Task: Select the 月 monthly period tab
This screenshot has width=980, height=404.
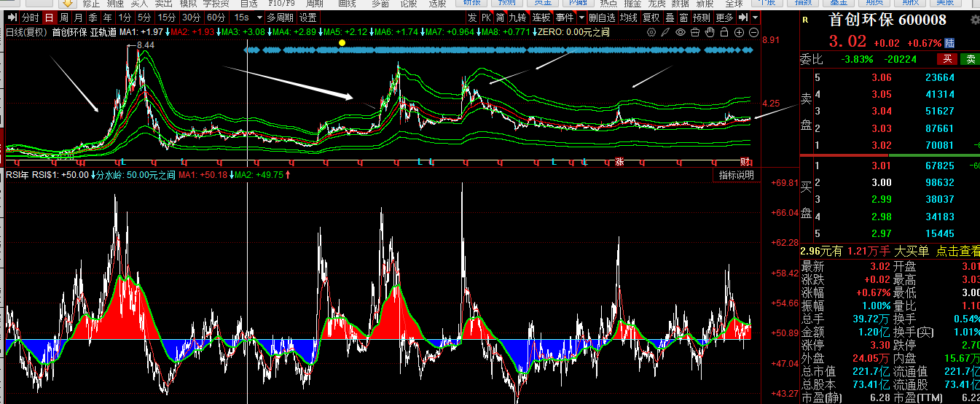Action: click(79, 17)
